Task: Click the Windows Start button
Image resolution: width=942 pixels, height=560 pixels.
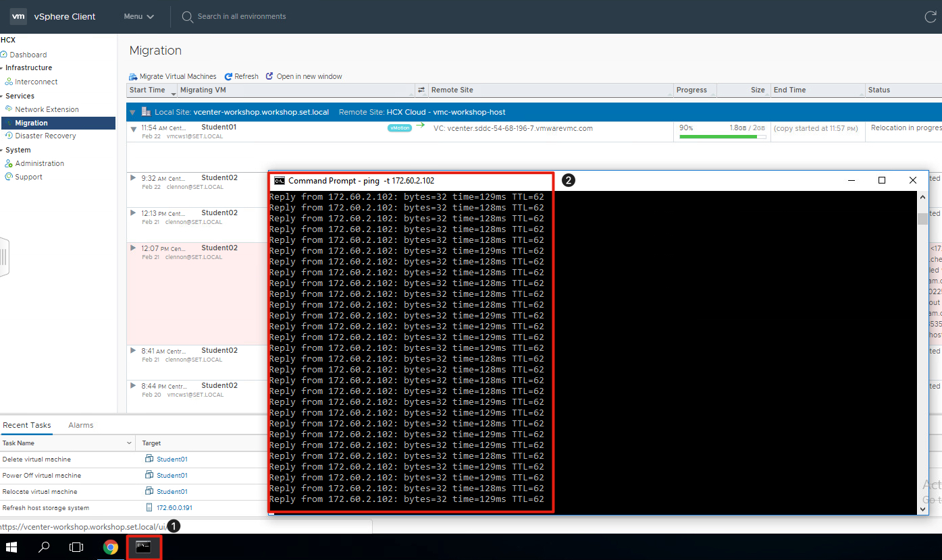Action: pos(12,547)
